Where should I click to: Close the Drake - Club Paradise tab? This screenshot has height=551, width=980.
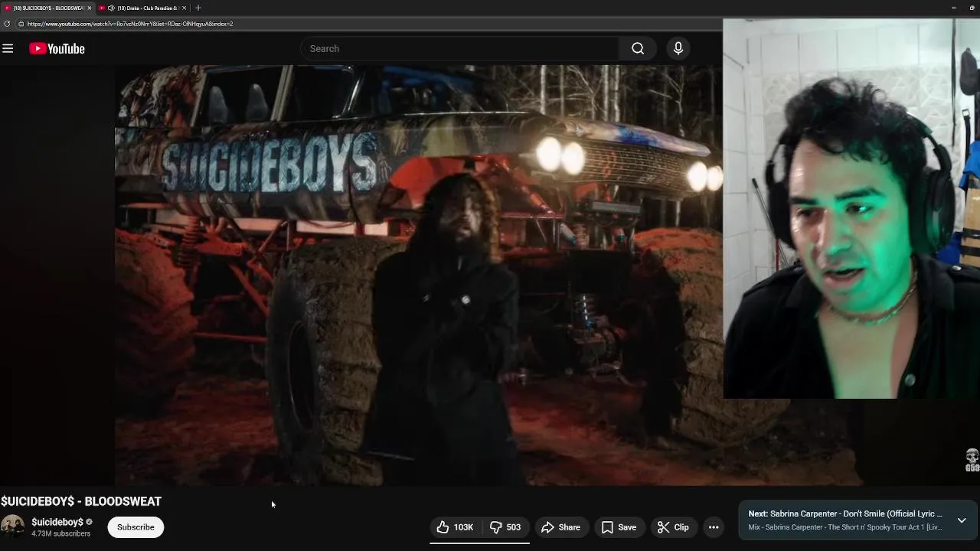[x=184, y=8]
